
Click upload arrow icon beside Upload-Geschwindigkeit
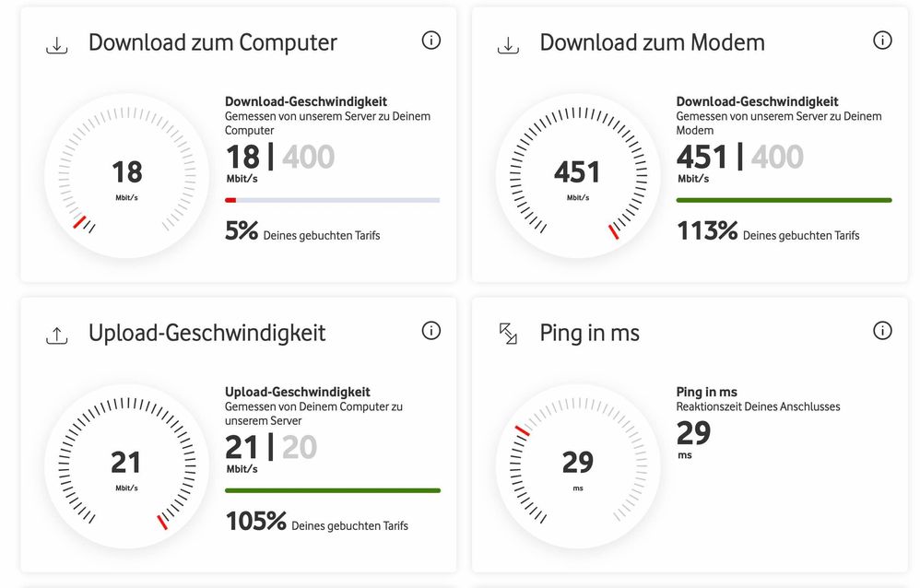tap(57, 335)
